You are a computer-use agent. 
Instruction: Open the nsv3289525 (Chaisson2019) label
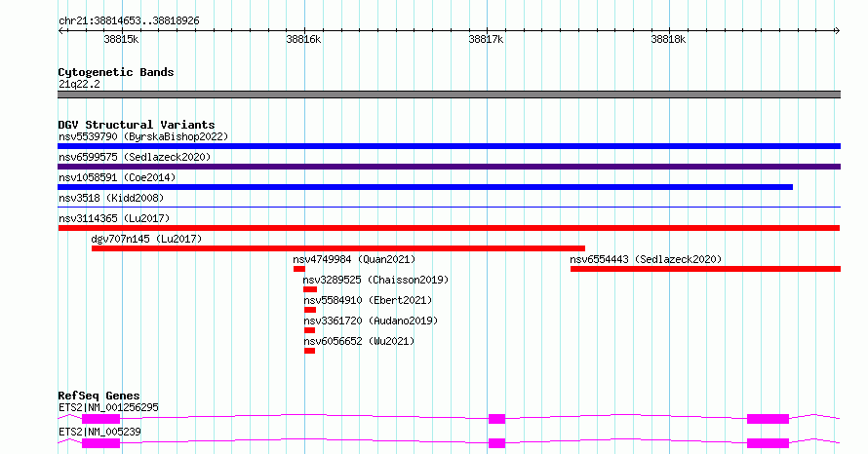[x=375, y=280]
